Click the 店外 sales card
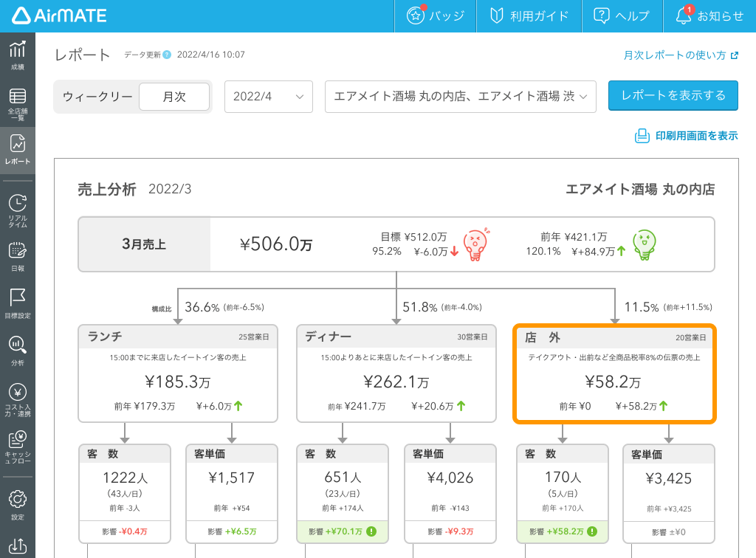Image resolution: width=756 pixels, height=558 pixels. 615,374
